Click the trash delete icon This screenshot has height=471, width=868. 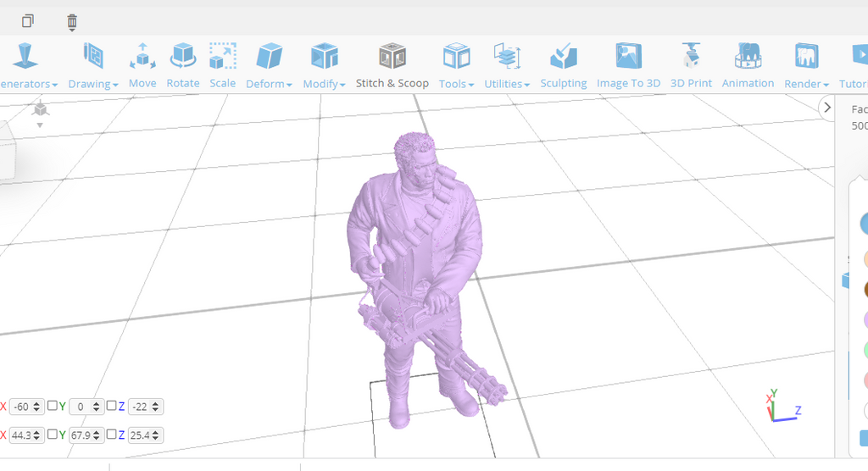point(72,21)
